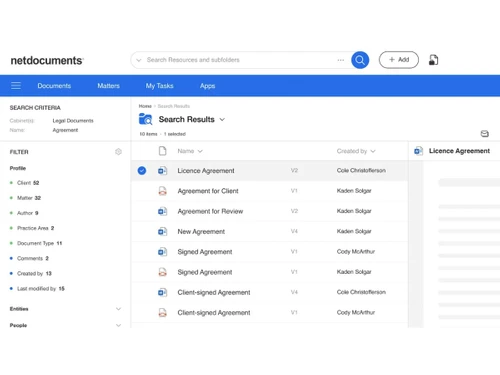The height and width of the screenshot is (375, 500).
Task: Click the Search Results folder icon
Action: (x=145, y=119)
